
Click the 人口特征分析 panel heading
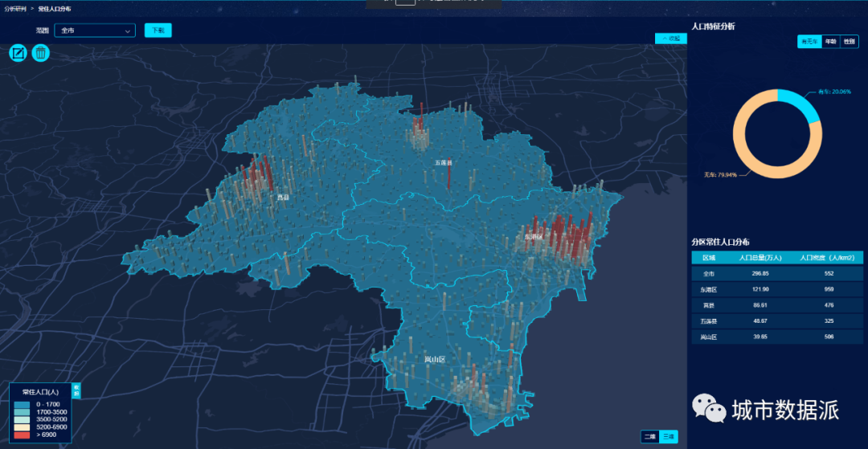[714, 27]
